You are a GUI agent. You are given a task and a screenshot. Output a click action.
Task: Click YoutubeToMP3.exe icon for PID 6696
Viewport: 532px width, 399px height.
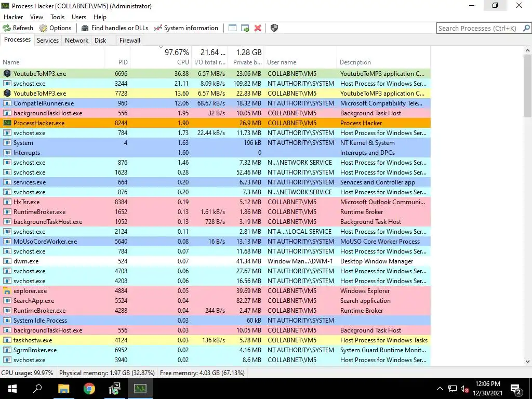pos(7,74)
